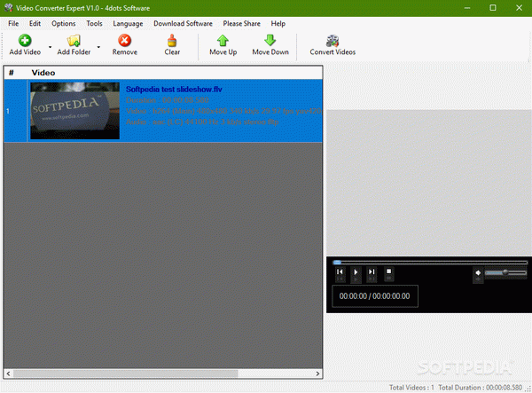Click the Video column header
532x393 pixels.
pyautogui.click(x=43, y=73)
